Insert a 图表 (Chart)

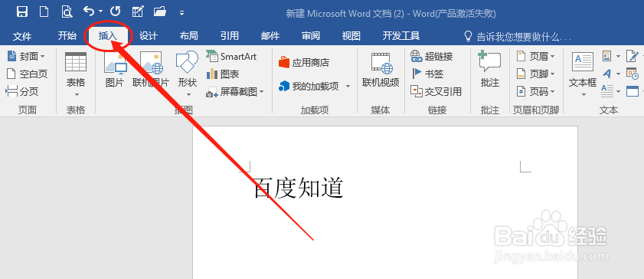223,74
